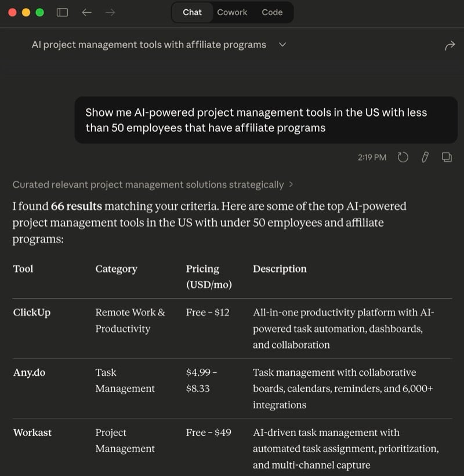464x476 pixels.
Task: Go back with the left arrow
Action: (x=87, y=12)
